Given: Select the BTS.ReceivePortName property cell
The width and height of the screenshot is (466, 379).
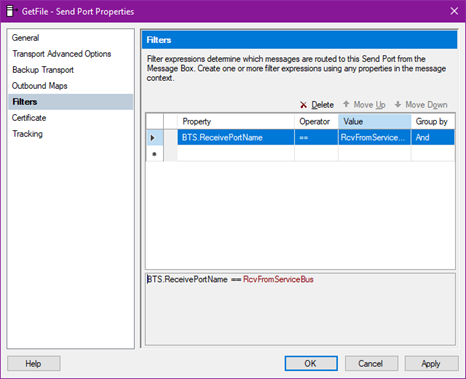Looking at the screenshot, I should tap(236, 137).
